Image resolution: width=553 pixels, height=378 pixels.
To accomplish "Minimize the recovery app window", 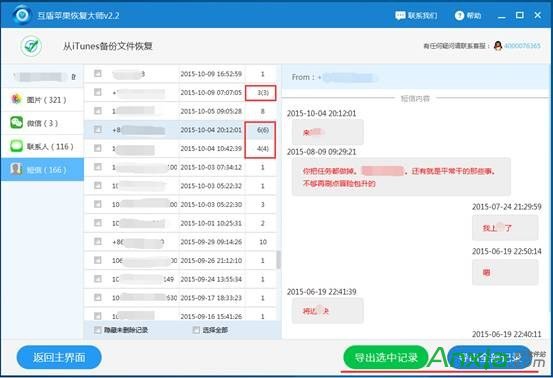I will pyautogui.click(x=502, y=16).
